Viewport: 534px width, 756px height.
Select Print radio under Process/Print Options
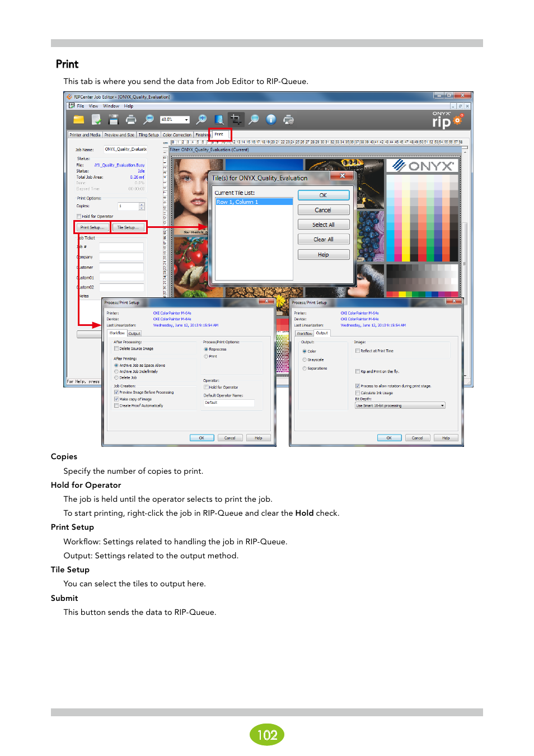[206, 356]
